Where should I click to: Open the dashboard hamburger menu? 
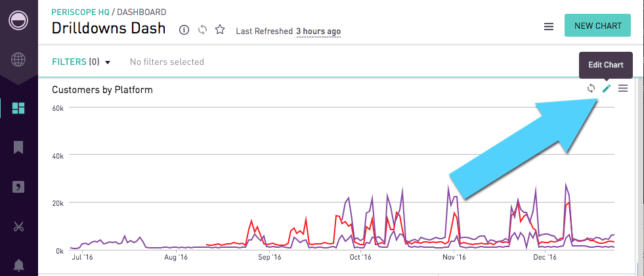(x=549, y=27)
